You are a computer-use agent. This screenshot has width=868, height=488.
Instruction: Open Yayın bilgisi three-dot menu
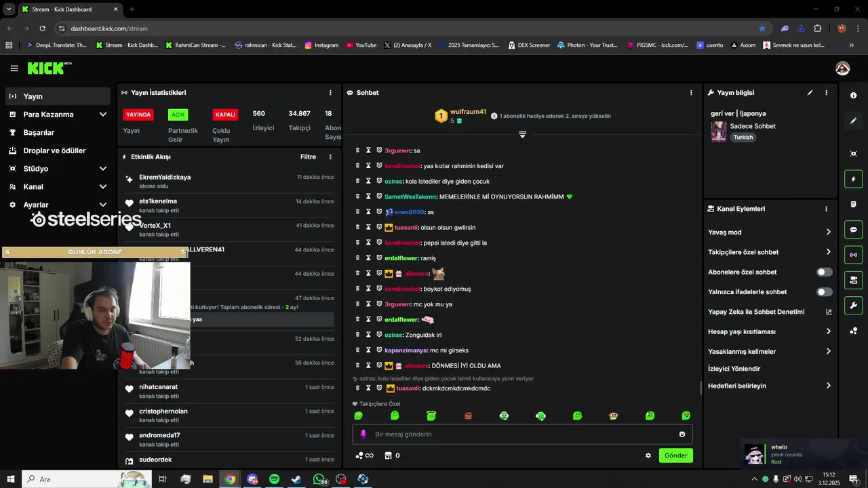tap(826, 93)
